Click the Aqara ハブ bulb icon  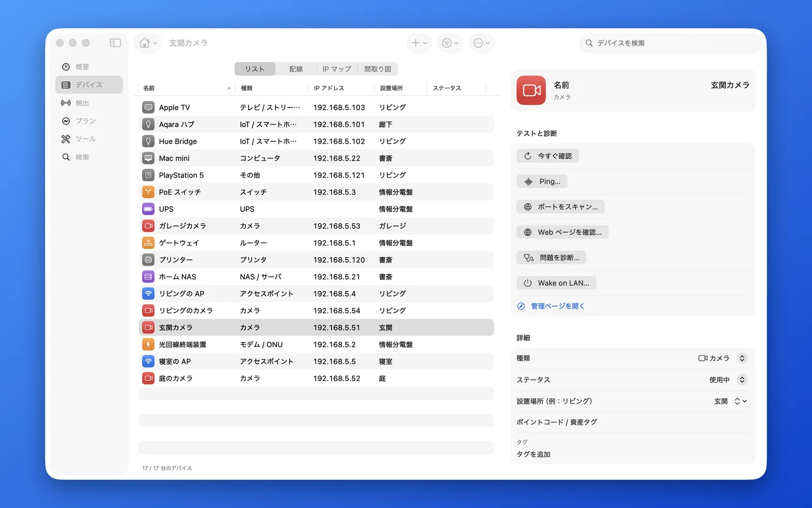(148, 124)
